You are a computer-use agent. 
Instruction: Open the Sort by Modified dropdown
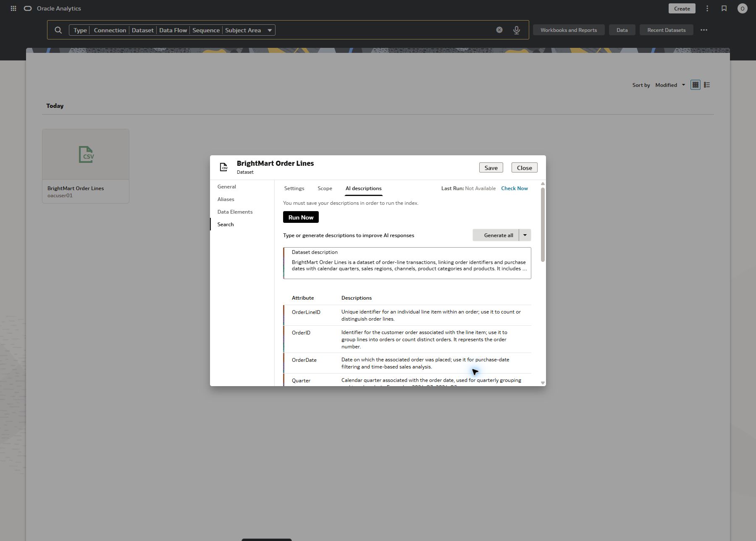pos(670,85)
